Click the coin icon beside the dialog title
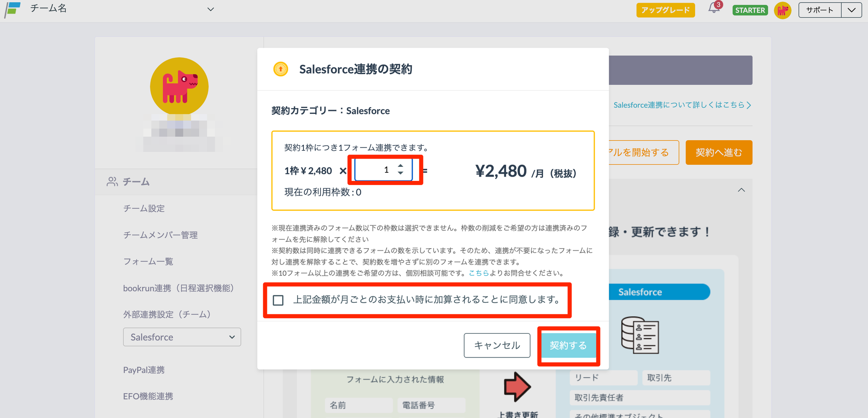 (x=281, y=69)
